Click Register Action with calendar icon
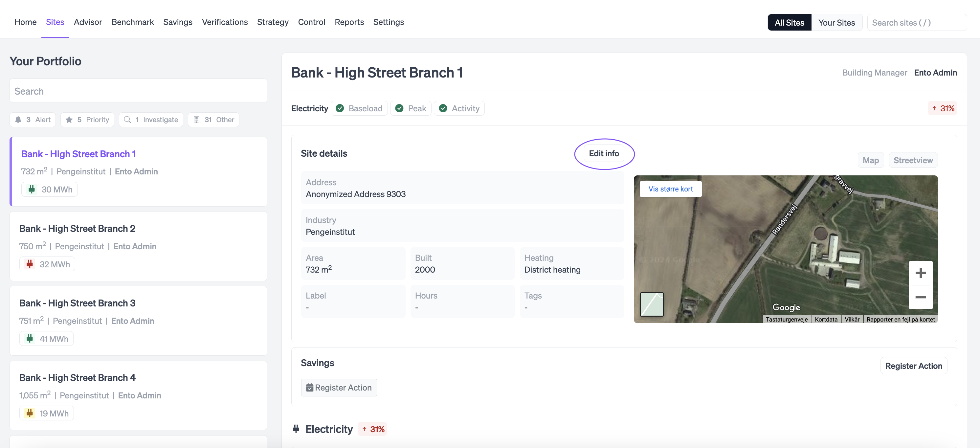980x448 pixels. [339, 388]
